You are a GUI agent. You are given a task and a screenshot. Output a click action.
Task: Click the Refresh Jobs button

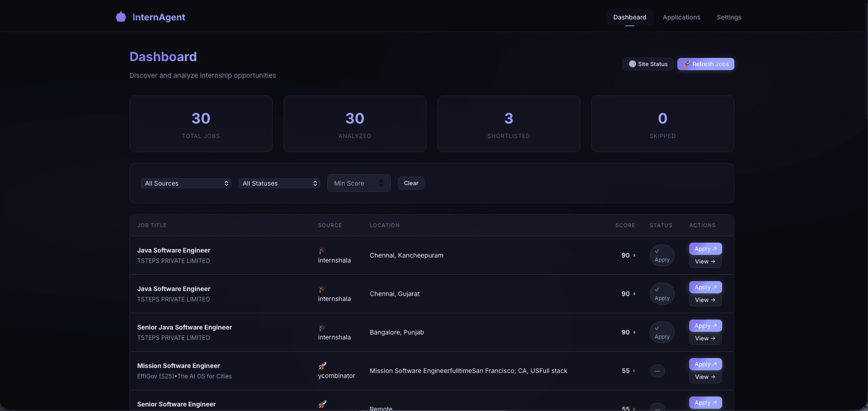[706, 64]
